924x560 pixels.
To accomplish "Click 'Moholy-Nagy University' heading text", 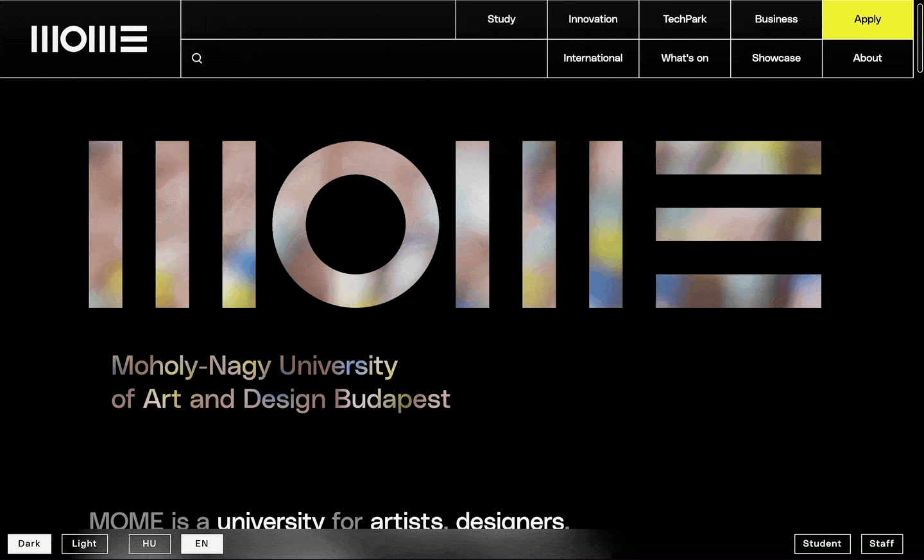I will 255,366.
